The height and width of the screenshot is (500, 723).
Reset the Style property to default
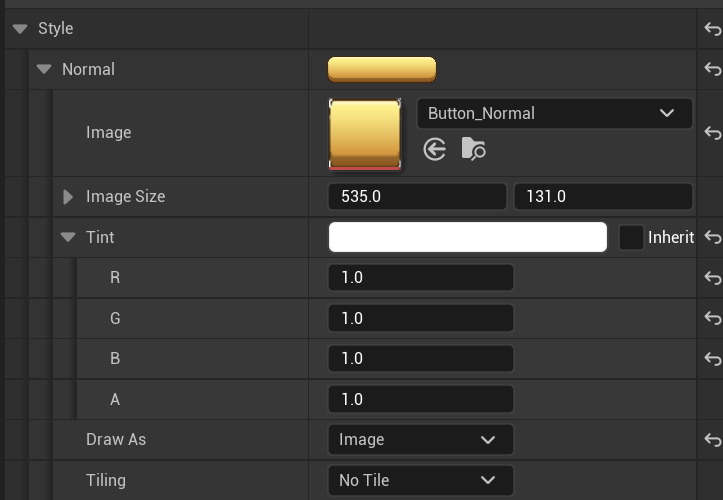pyautogui.click(x=712, y=29)
